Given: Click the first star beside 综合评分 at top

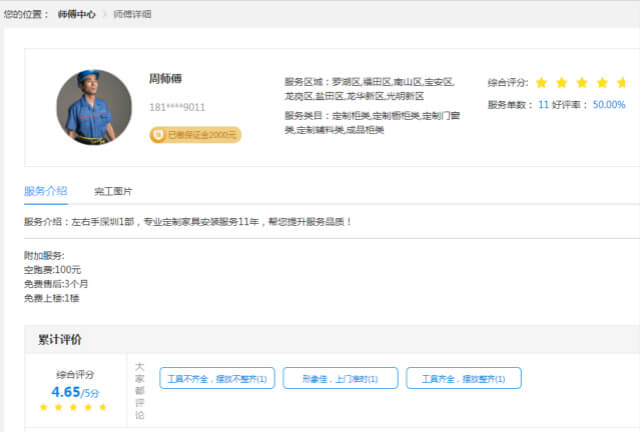Looking at the screenshot, I should [541, 82].
